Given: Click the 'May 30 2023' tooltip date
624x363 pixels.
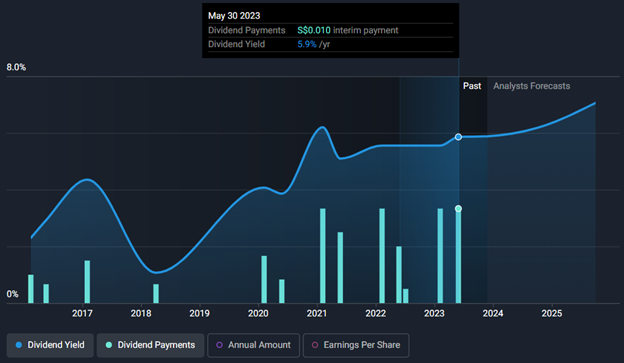Looking at the screenshot, I should (234, 16).
